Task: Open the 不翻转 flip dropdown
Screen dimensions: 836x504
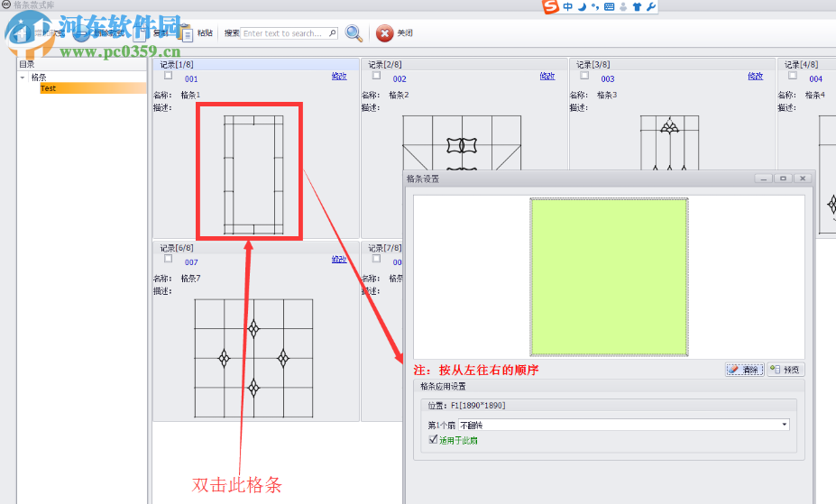Action: coord(785,425)
